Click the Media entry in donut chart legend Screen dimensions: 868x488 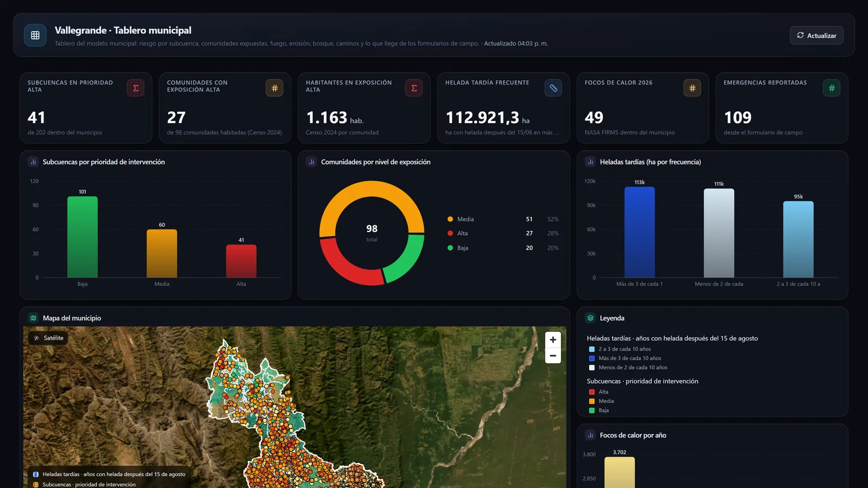[503, 219]
